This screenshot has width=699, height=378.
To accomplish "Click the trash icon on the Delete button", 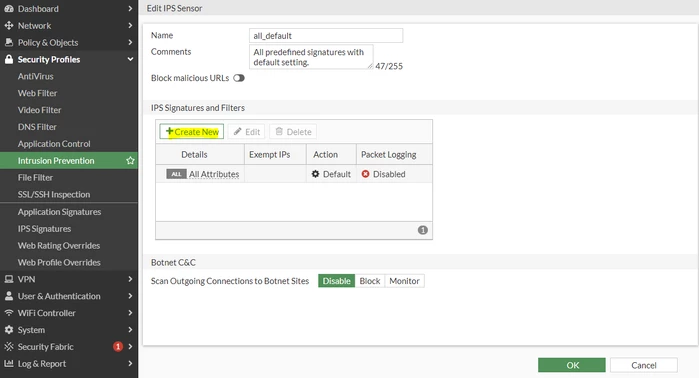I will tap(279, 131).
